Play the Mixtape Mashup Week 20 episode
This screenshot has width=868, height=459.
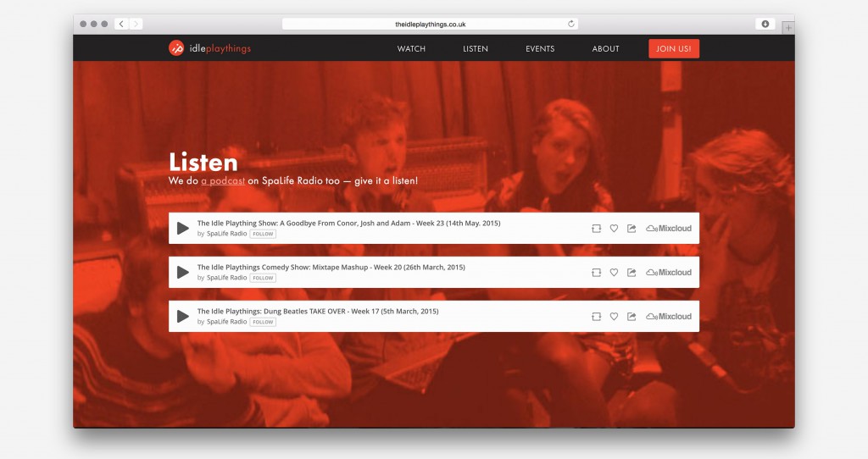coord(183,272)
